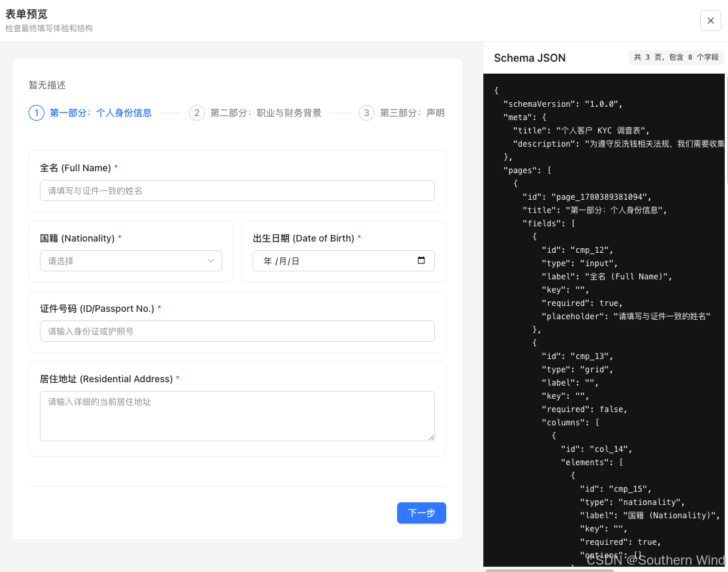Click the 检查最终填写体验和结构 subtitle

(x=49, y=29)
